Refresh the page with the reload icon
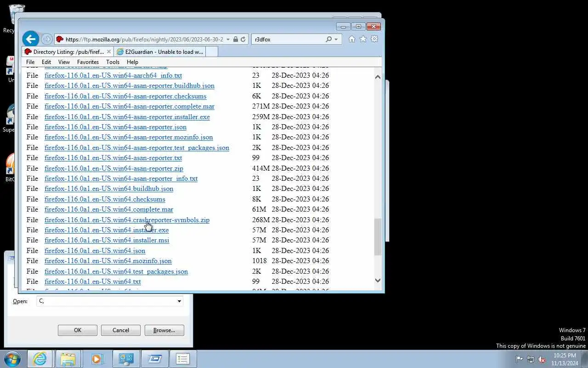 (243, 40)
